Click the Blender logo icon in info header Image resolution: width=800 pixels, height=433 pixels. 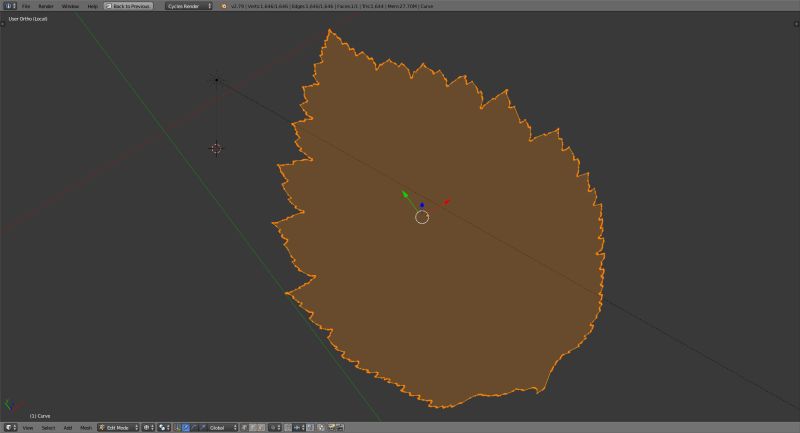(223, 6)
